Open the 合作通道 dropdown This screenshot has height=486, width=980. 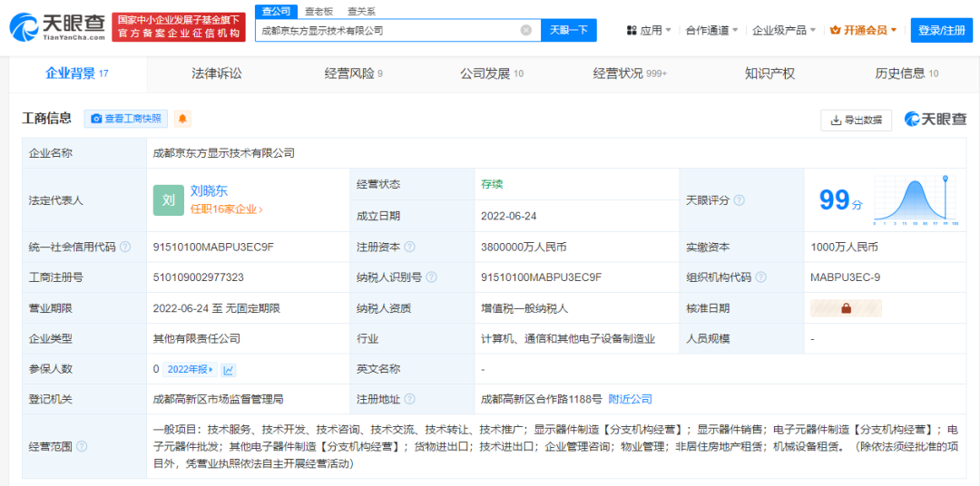[711, 30]
